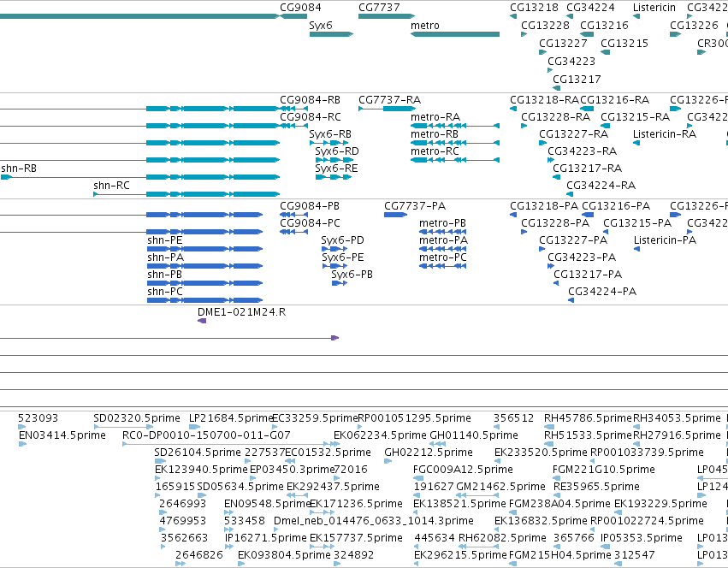
Task: Select the RH45786.5prime EST label
Action: 589,418
